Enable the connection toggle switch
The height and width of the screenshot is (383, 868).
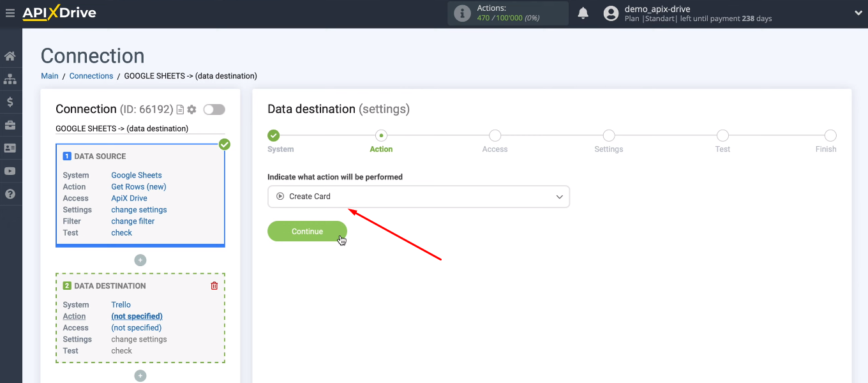point(214,109)
